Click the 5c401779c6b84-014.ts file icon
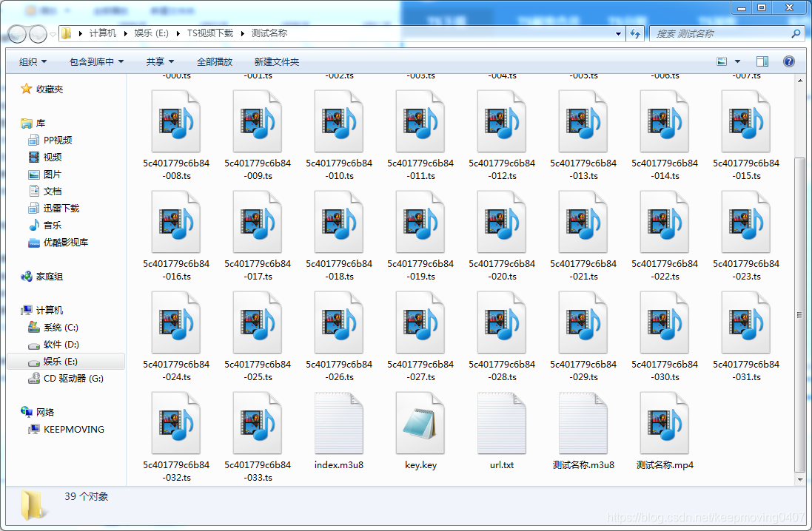This screenshot has height=531, width=812. (x=665, y=121)
